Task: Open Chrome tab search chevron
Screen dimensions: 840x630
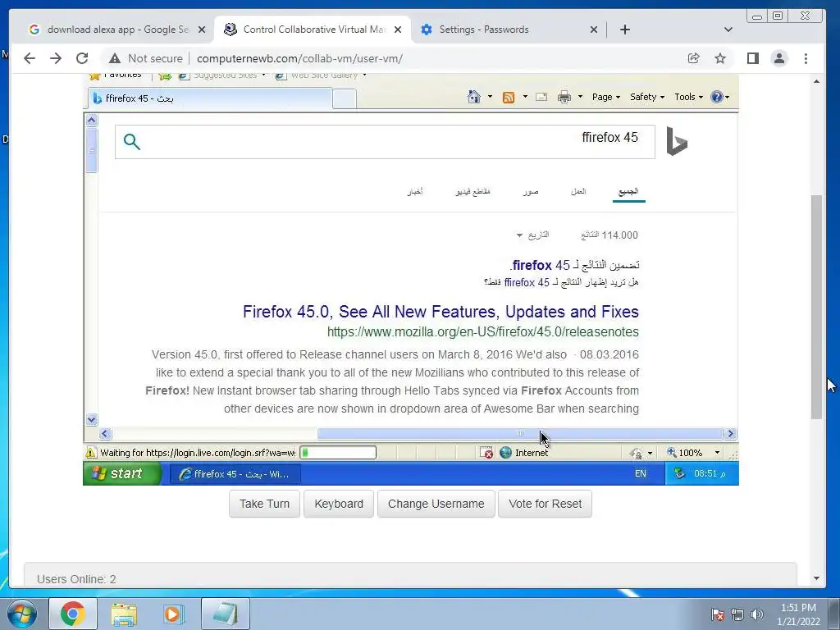Action: 728,30
